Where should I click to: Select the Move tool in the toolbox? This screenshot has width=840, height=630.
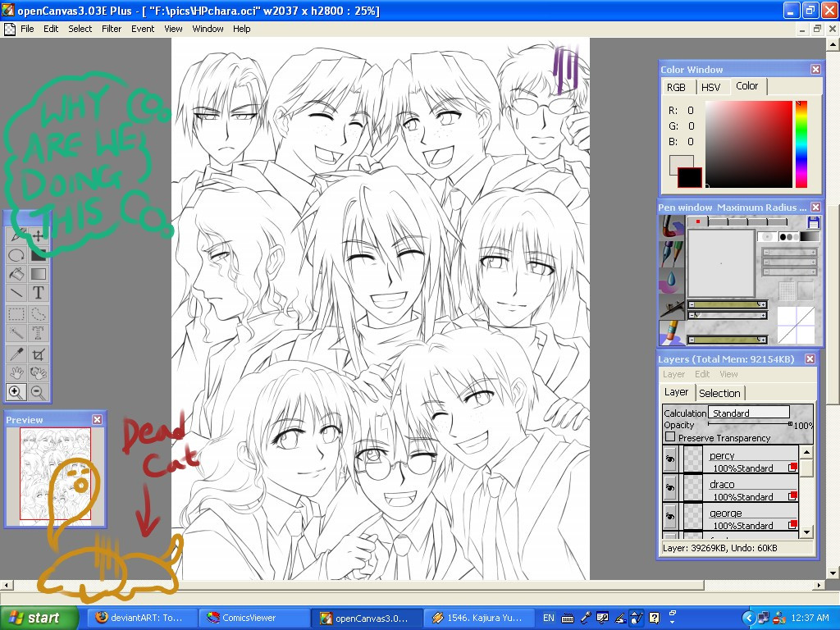[38, 235]
